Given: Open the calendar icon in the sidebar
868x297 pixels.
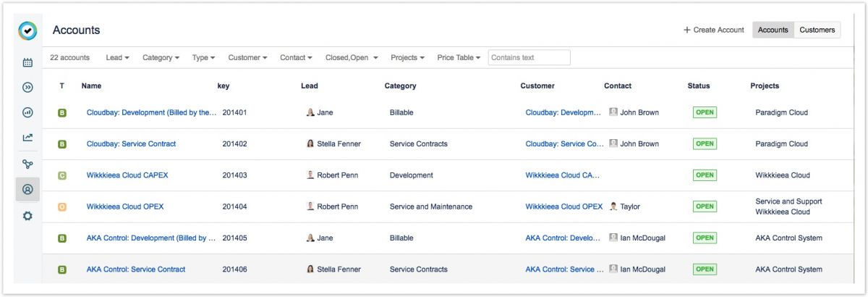Looking at the screenshot, I should click(27, 63).
